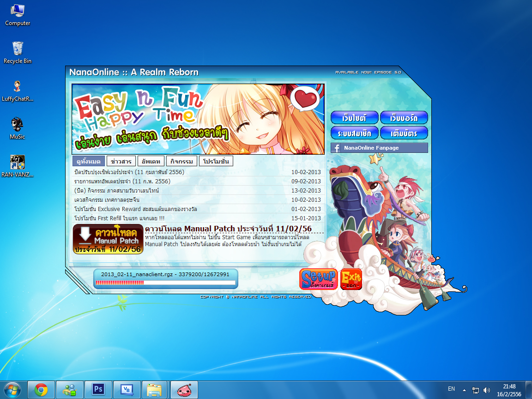The width and height of the screenshot is (532, 399).
Task: Select the ดูทั้งหมด news tab
Action: [x=89, y=161]
